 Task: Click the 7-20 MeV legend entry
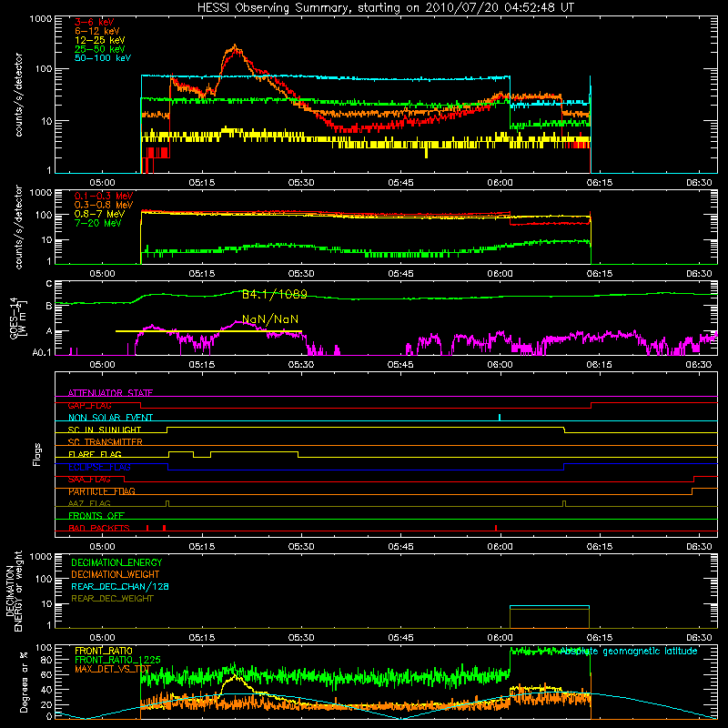(x=98, y=223)
